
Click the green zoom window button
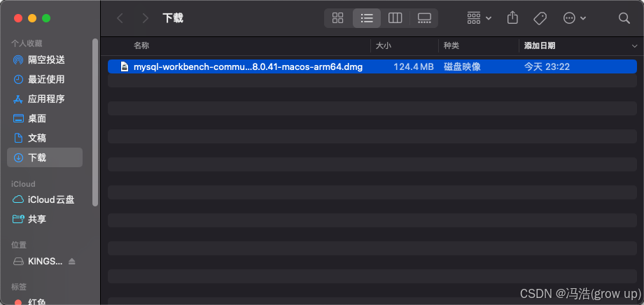click(x=46, y=18)
